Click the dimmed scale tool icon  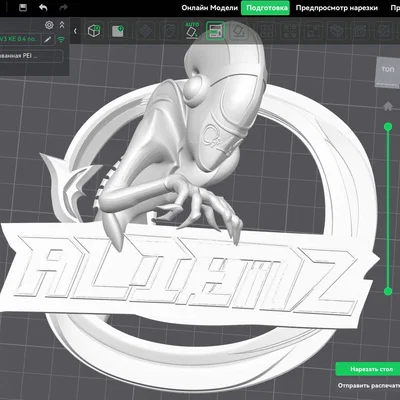pos(313,32)
